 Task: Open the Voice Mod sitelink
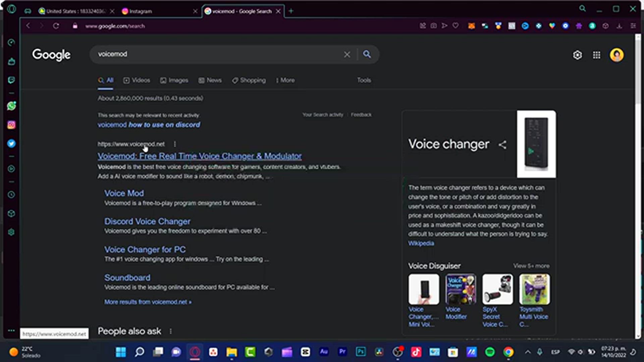click(x=124, y=193)
